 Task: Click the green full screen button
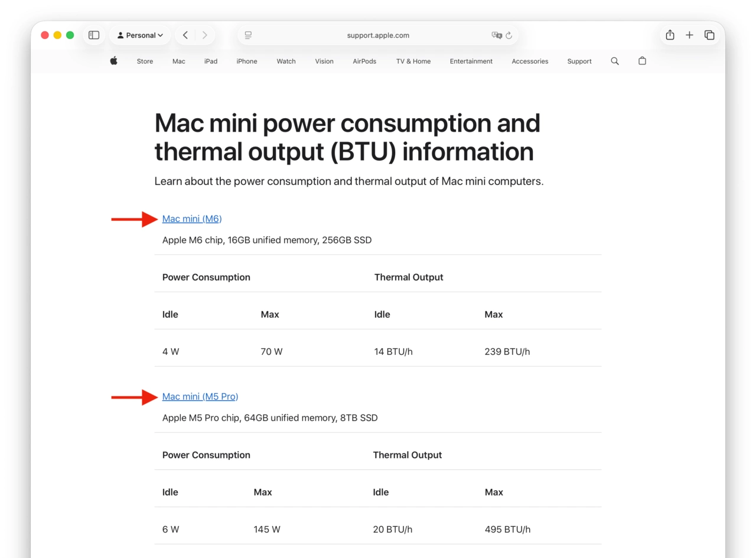[70, 35]
